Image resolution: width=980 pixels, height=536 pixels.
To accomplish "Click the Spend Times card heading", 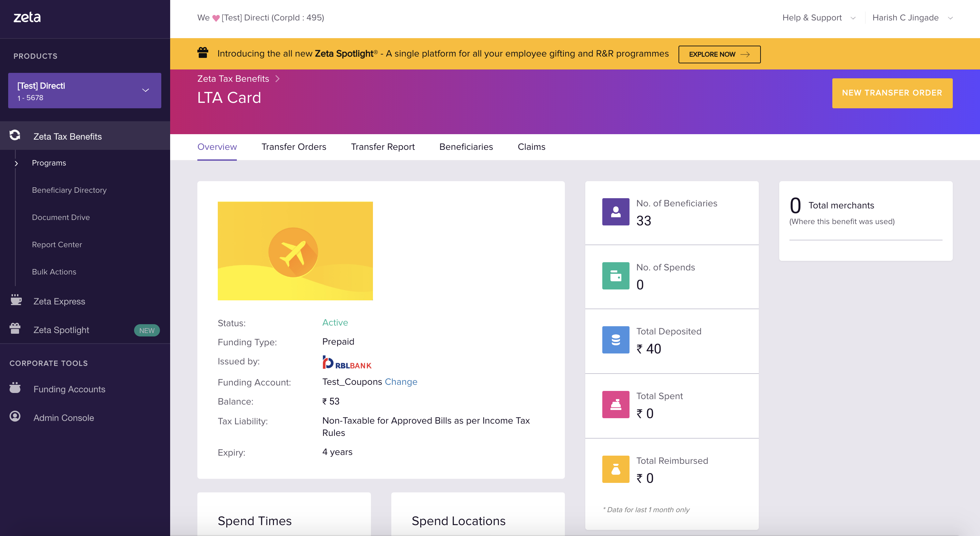I will (x=255, y=521).
